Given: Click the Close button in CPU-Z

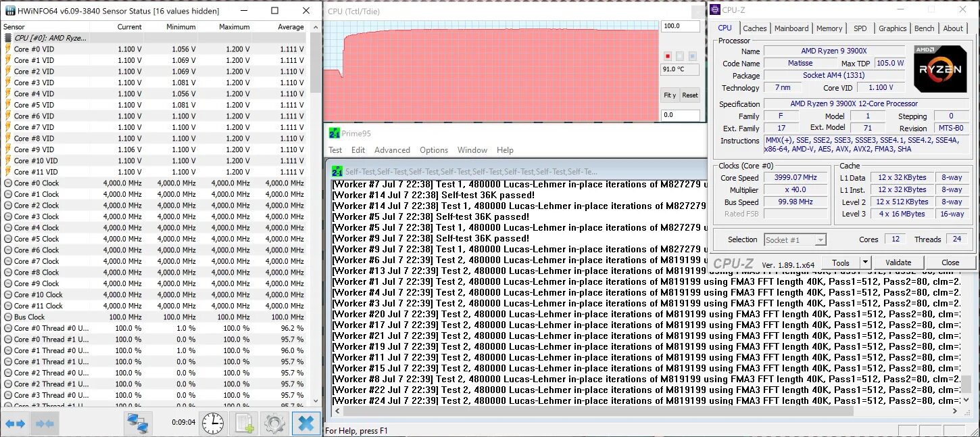Looking at the screenshot, I should [x=950, y=262].
